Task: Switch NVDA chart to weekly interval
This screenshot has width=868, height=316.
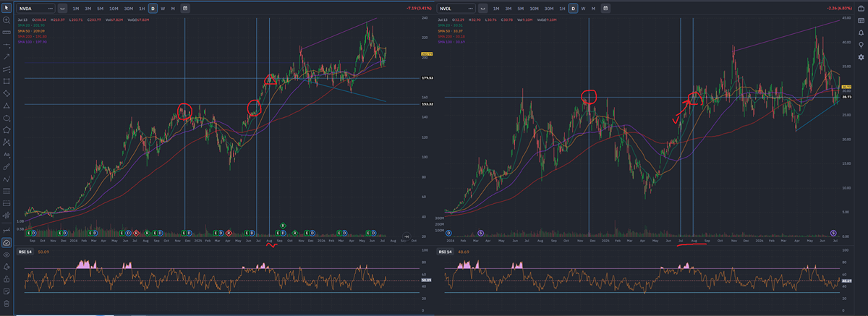Action: pyautogui.click(x=162, y=8)
